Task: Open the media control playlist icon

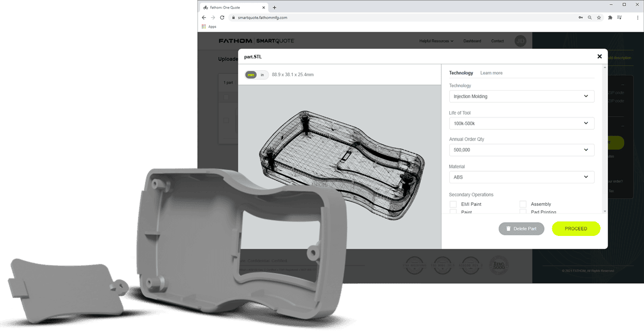Action: point(619,18)
